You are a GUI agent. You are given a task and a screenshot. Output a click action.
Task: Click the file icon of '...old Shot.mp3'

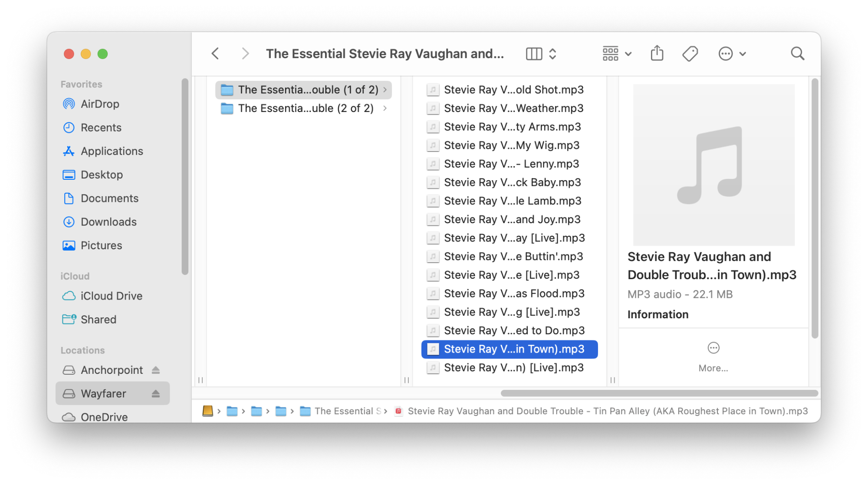coord(433,89)
